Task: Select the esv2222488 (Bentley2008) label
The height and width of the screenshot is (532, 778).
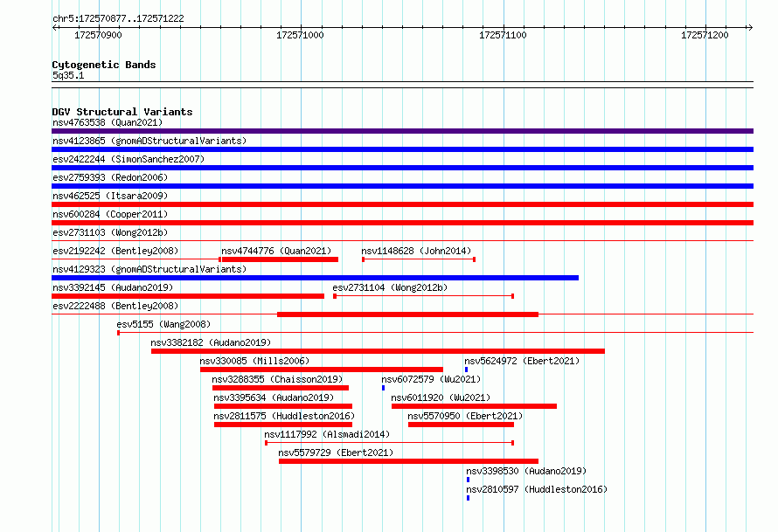Action: (115, 306)
